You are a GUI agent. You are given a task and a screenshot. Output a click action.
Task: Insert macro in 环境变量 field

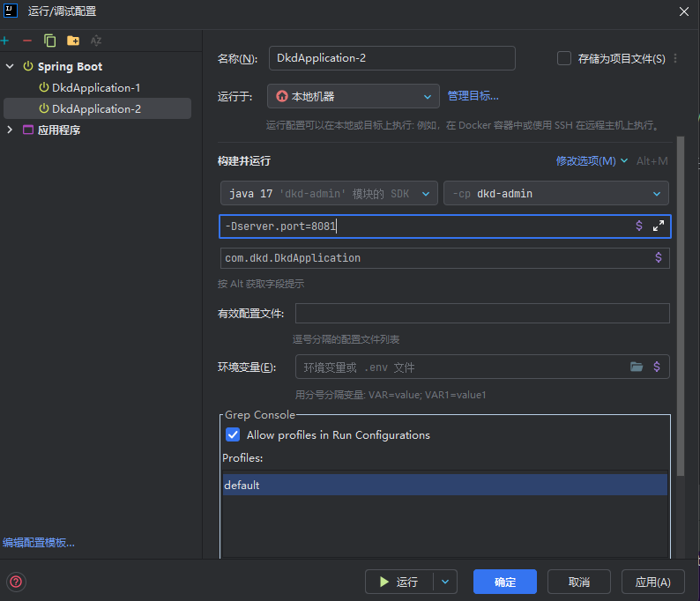(x=657, y=367)
